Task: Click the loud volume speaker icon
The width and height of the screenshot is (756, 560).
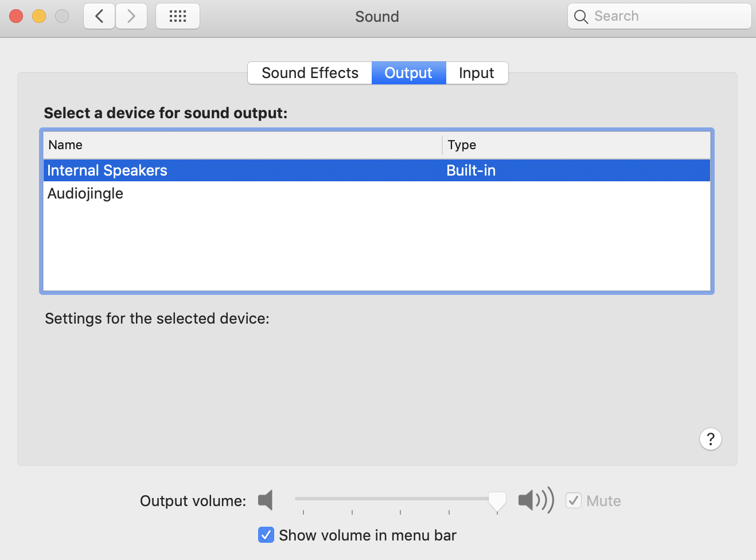Action: click(536, 500)
